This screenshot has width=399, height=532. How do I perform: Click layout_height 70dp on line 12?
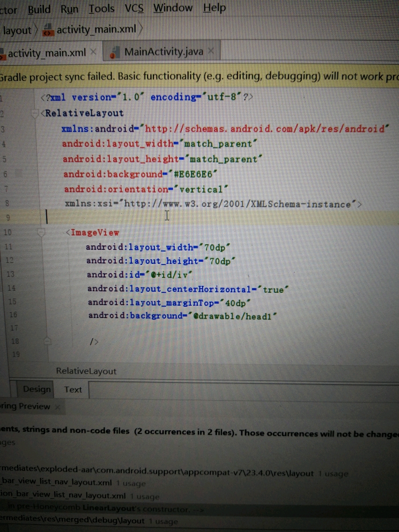pos(160,261)
